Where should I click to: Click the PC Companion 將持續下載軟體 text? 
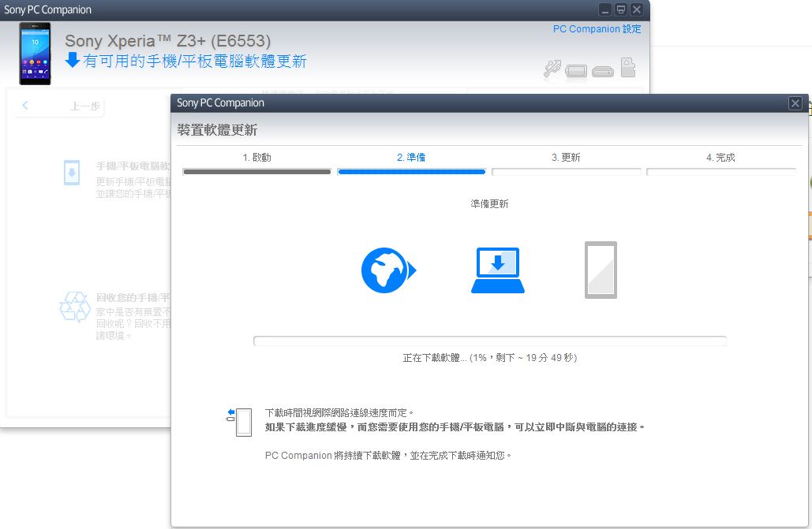[388, 456]
